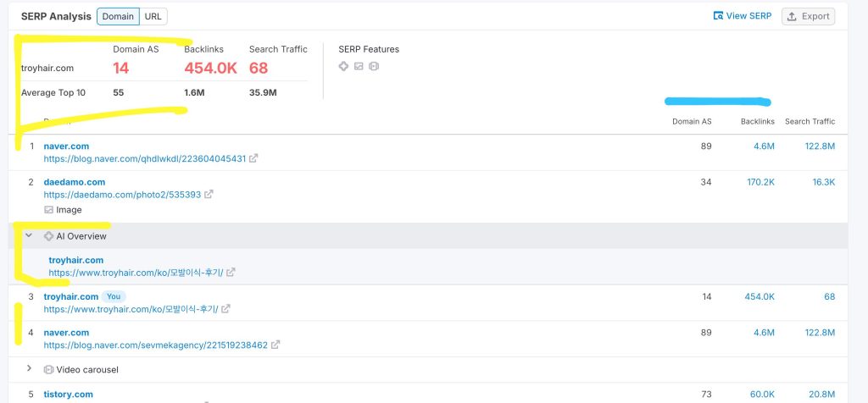868x403 pixels.
Task: Click View SERP link
Action: pos(743,16)
